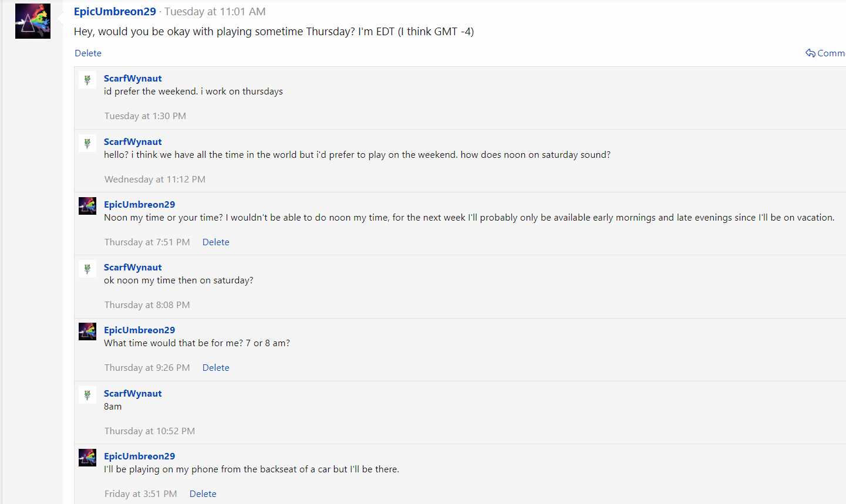Viewport: 846px width, 504px height.
Task: Open ScarfWynaut username on 'ok noon my time' comment
Action: pos(133,268)
